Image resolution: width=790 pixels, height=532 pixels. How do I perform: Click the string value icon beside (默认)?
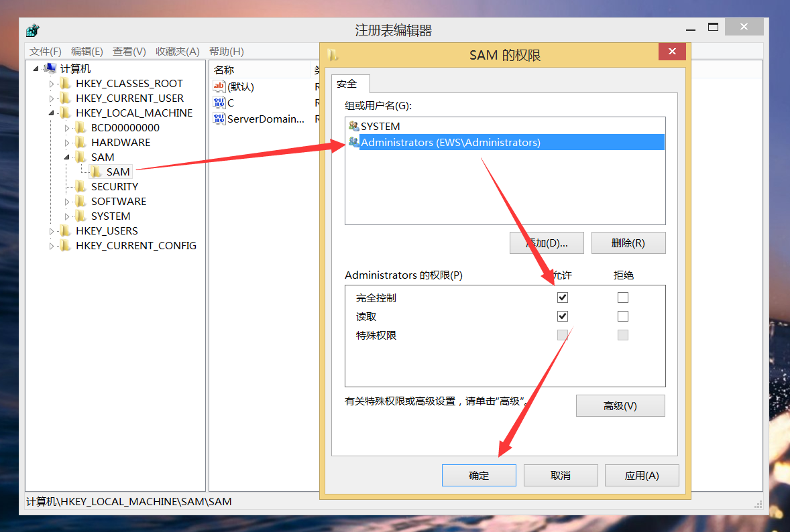pyautogui.click(x=219, y=86)
